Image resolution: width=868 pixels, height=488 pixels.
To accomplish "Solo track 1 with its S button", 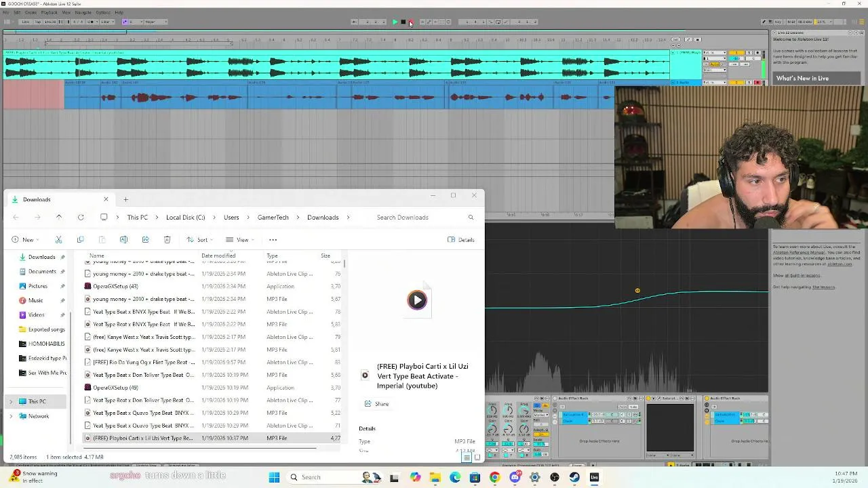I will point(749,52).
